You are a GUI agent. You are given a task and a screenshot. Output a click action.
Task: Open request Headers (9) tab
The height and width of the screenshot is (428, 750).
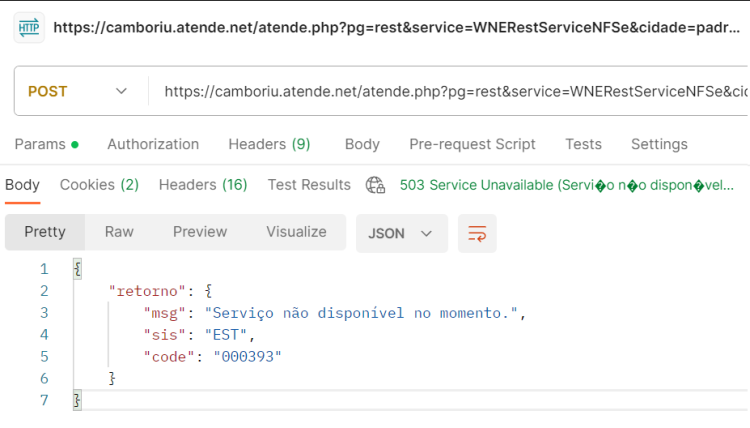click(x=269, y=144)
